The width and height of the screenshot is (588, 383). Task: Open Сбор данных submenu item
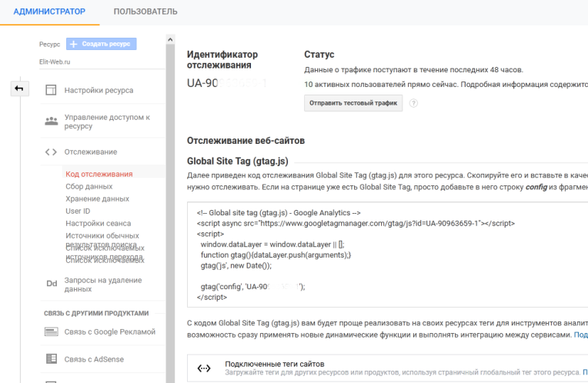89,186
